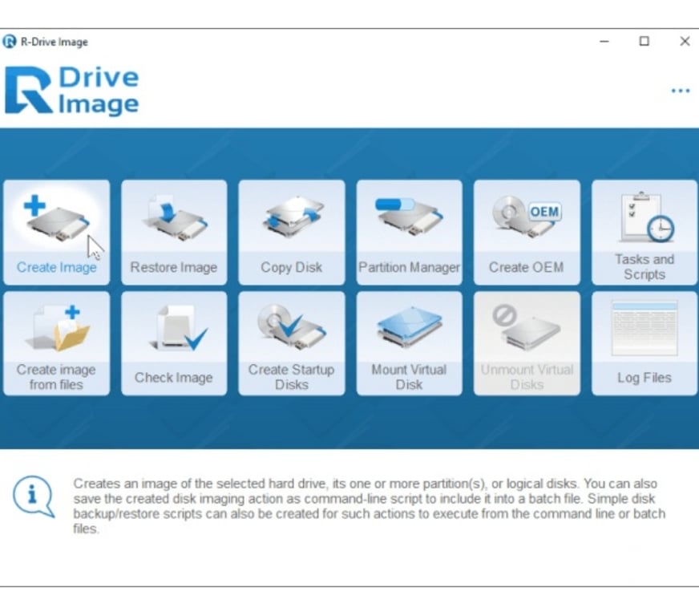Open Tasks and Scripts
This screenshot has width=699, height=616.
644,232
